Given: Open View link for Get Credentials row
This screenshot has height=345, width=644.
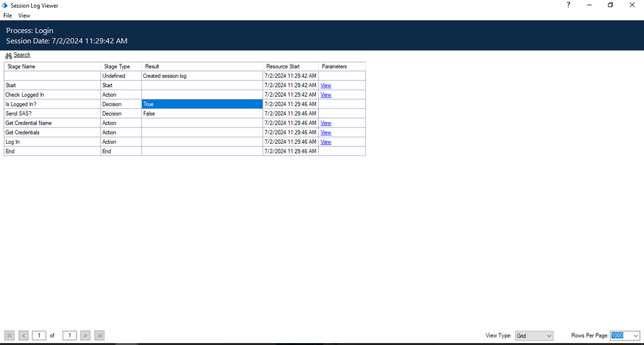Looking at the screenshot, I should tap(326, 132).
